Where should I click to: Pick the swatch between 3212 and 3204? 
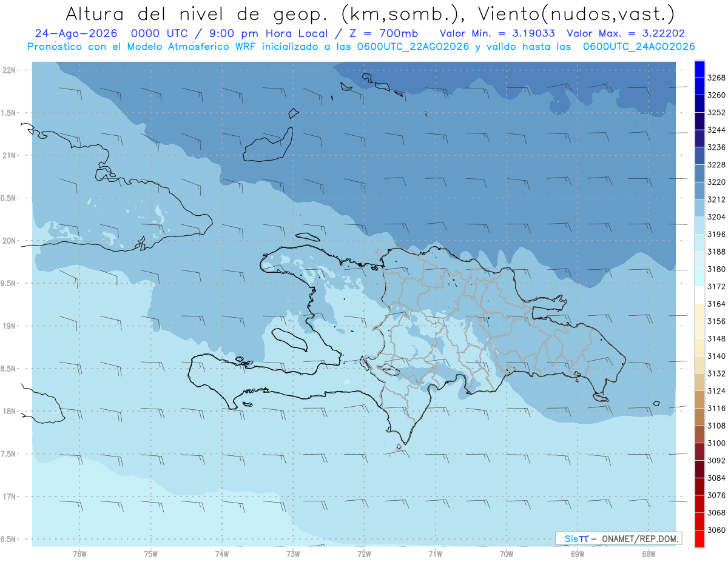(699, 208)
